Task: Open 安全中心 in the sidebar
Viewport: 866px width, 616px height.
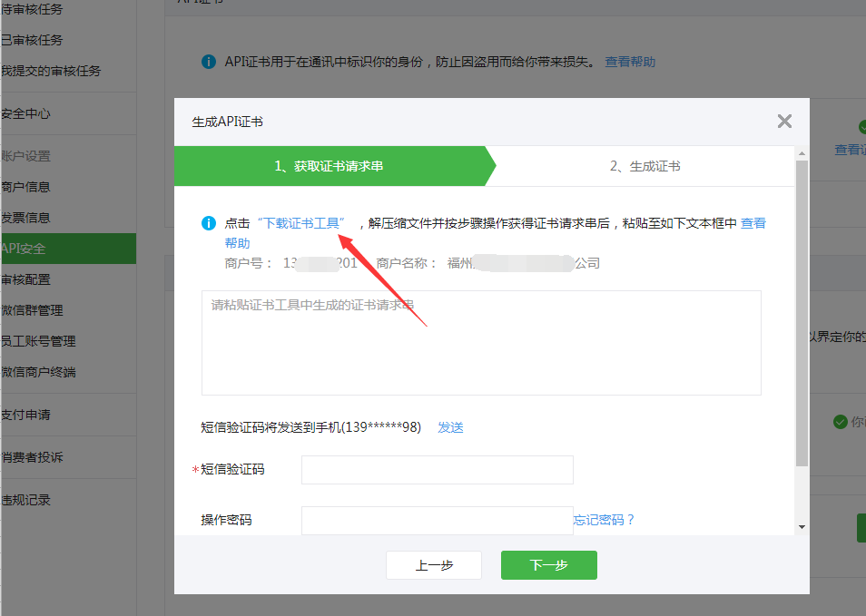Action: (x=25, y=114)
